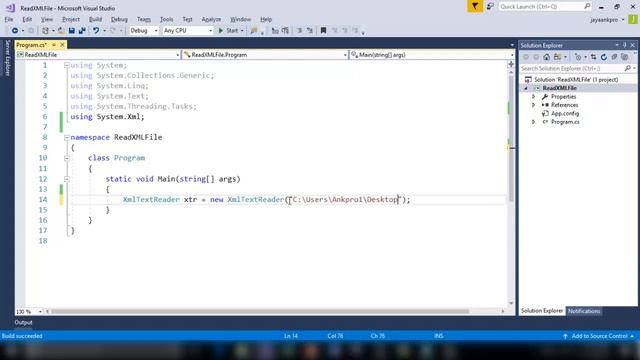This screenshot has height=360, width=640.
Task: Open the Analyze menu
Action: pyautogui.click(x=211, y=19)
